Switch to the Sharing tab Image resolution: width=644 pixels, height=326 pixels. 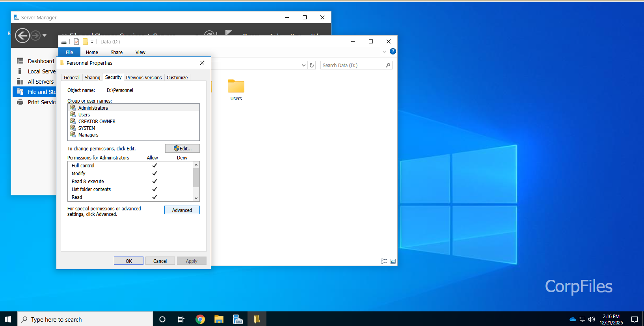pyautogui.click(x=92, y=78)
